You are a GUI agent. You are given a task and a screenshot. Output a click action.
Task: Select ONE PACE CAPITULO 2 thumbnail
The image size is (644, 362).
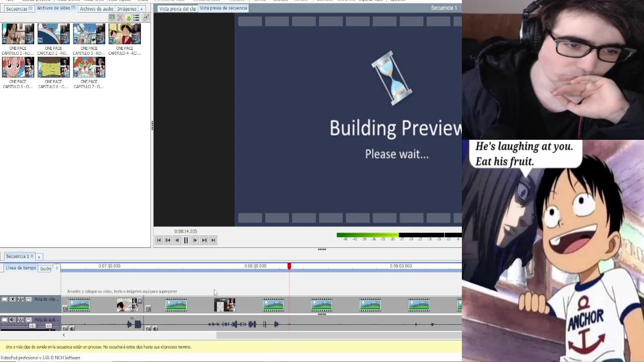pyautogui.click(x=53, y=34)
